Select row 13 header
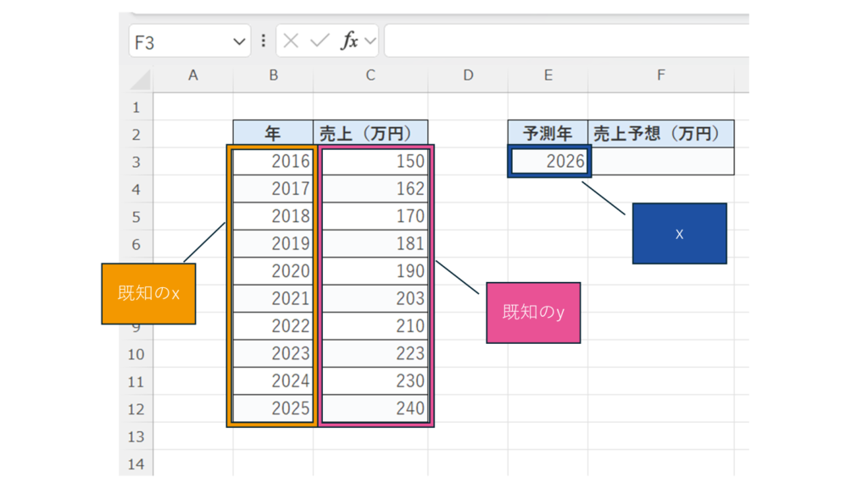868x488 pixels. (x=136, y=436)
